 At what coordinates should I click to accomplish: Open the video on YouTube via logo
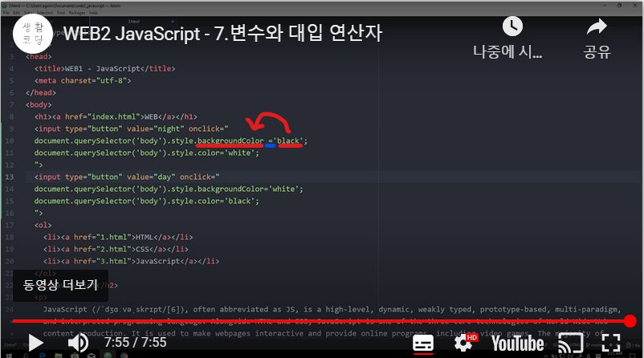(518, 344)
